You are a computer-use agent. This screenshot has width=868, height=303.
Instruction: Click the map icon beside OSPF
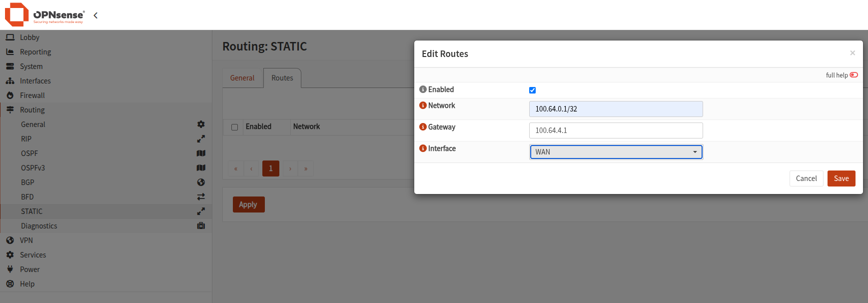(x=201, y=153)
